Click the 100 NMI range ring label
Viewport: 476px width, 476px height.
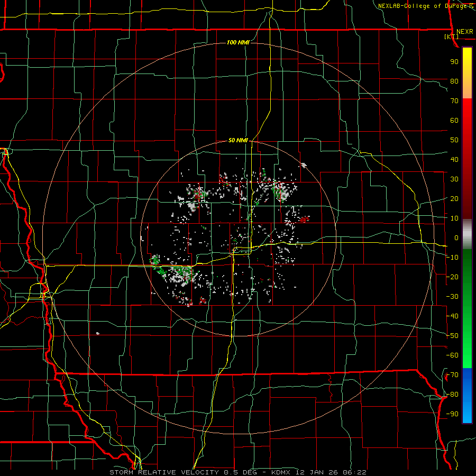pos(238,42)
